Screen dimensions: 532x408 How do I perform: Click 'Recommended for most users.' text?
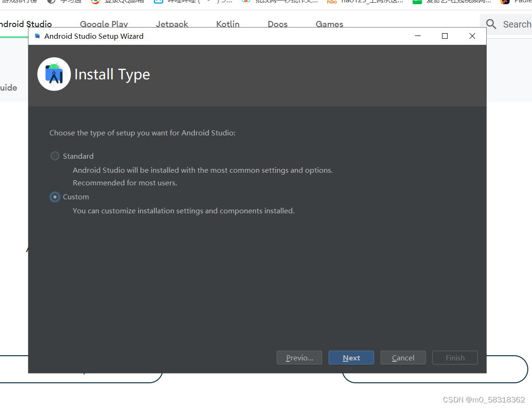(125, 183)
